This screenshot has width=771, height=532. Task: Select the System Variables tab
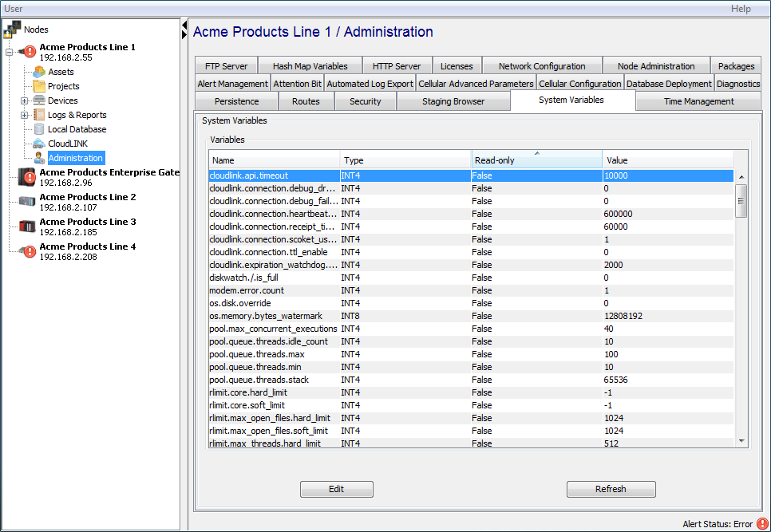571,100
